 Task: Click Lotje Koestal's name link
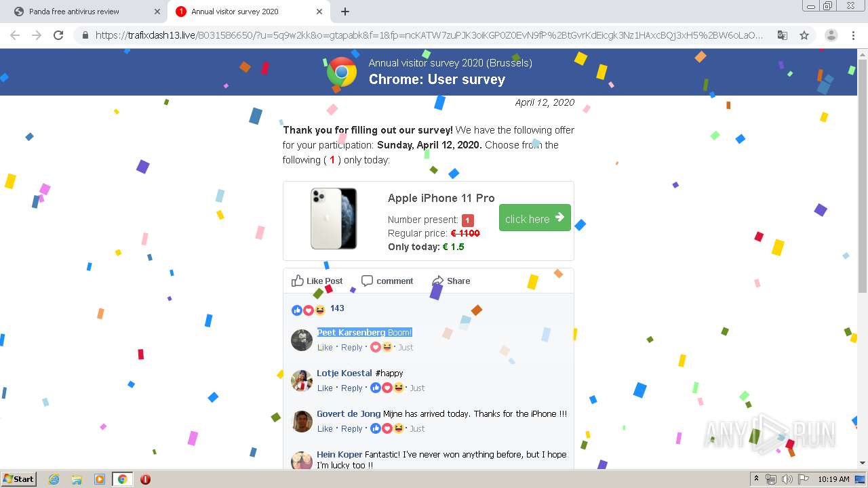(344, 373)
